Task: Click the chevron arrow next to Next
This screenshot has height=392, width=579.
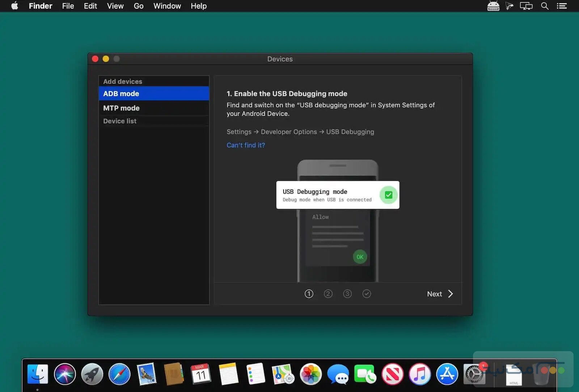Action: pyautogui.click(x=450, y=294)
